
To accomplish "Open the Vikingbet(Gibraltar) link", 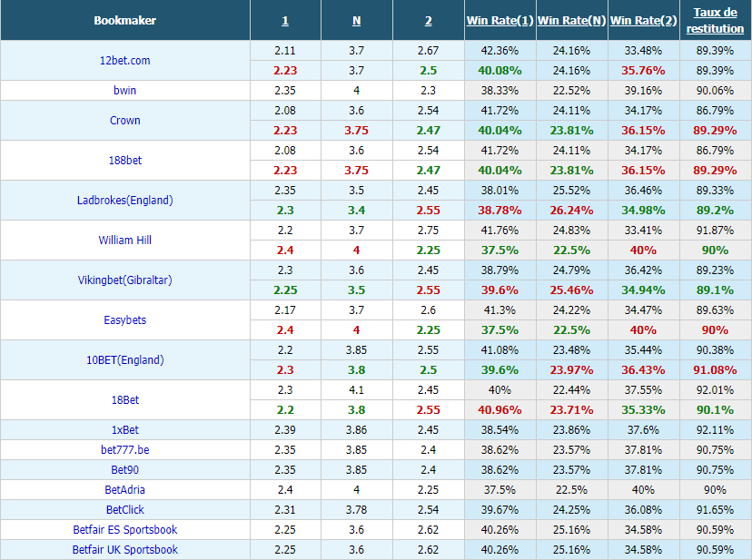I will 124,280.
